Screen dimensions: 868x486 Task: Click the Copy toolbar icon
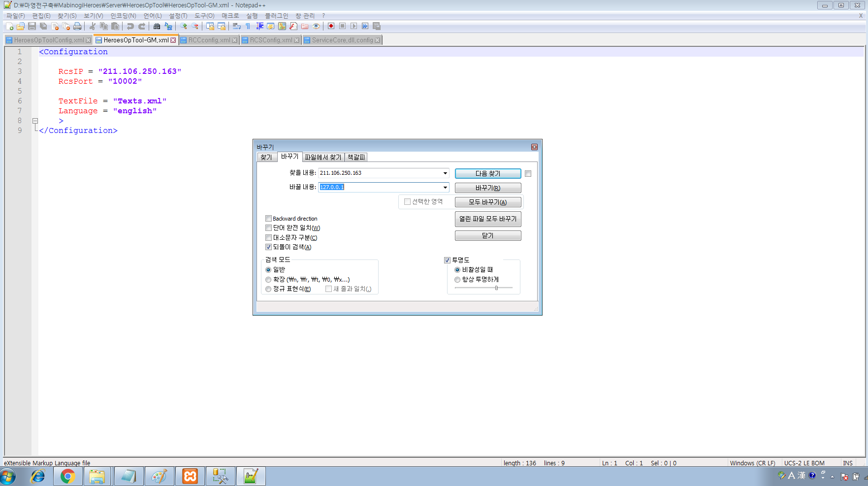pos(104,26)
